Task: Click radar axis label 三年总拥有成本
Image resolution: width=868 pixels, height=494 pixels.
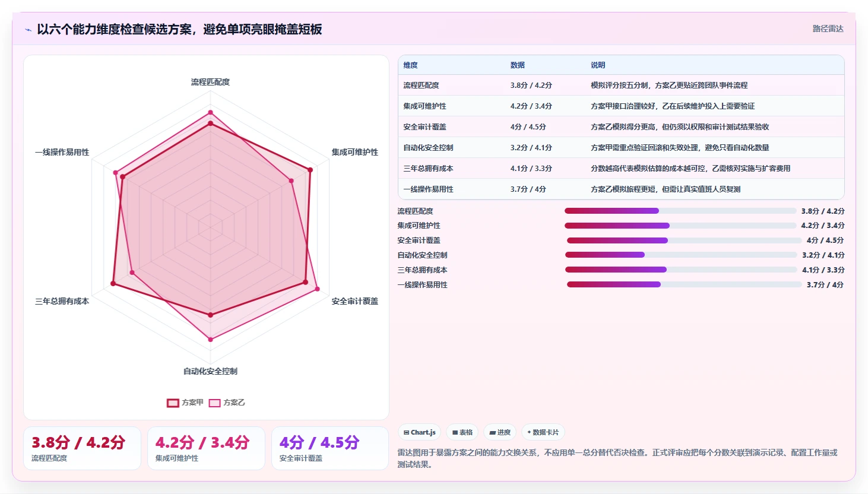Action: pos(62,302)
